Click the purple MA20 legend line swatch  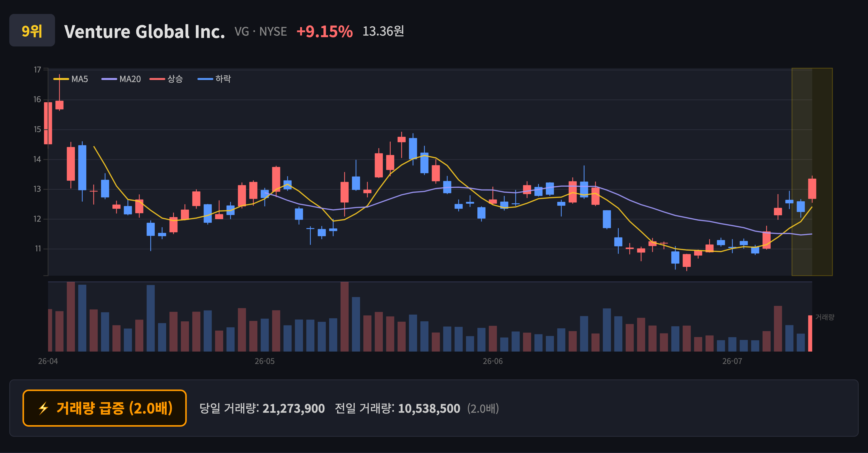pos(109,79)
